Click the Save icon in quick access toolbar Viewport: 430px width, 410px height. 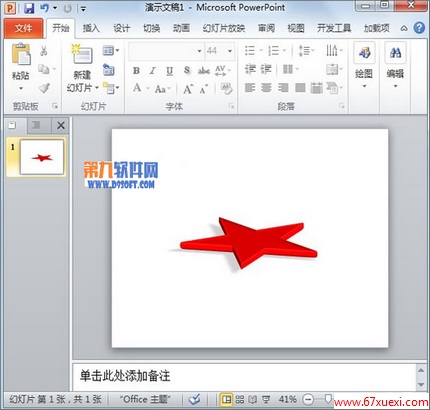(29, 8)
